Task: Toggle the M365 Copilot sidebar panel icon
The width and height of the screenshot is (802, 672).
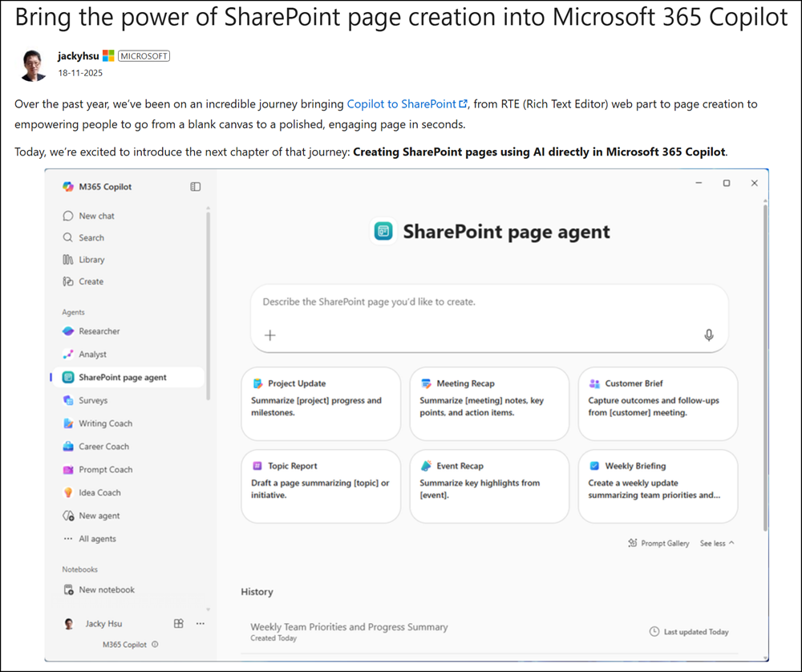Action: coord(196,187)
